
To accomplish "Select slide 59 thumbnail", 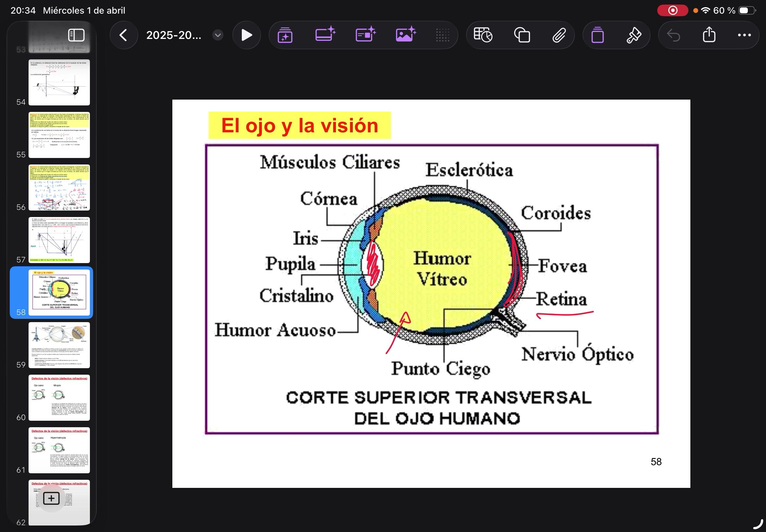I will coord(59,345).
